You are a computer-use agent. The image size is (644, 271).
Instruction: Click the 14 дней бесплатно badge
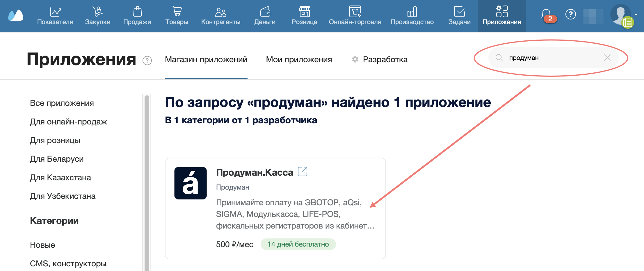tap(298, 244)
